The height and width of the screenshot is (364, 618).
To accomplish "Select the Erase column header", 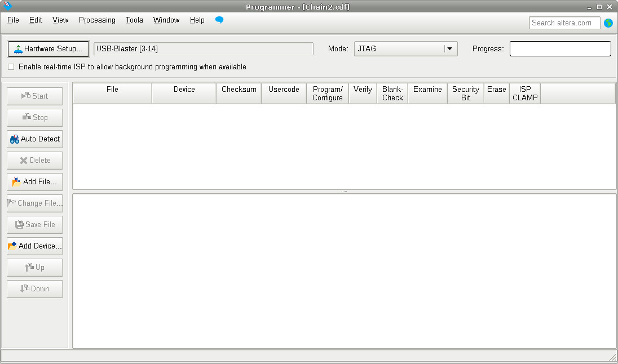I will tap(497, 94).
